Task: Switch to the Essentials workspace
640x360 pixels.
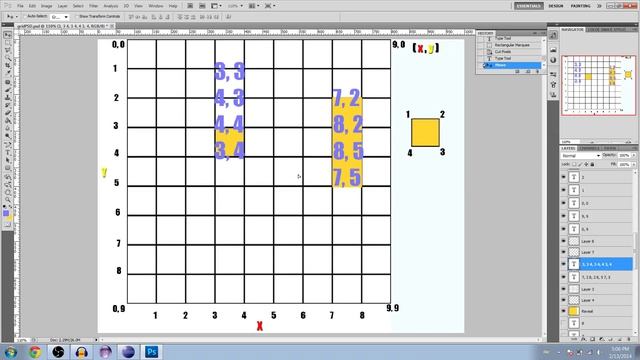Action: tap(529, 6)
